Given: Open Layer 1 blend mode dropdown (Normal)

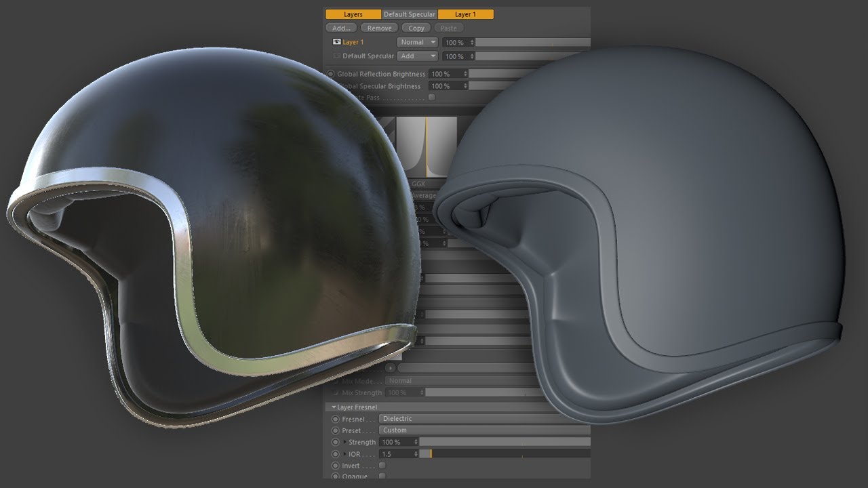Looking at the screenshot, I should coord(417,42).
